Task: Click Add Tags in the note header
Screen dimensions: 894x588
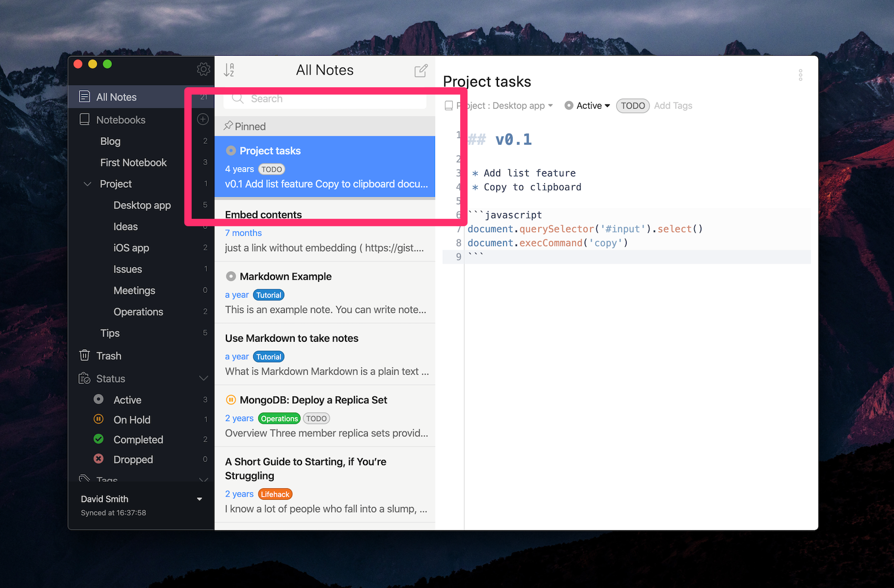Action: coord(673,106)
